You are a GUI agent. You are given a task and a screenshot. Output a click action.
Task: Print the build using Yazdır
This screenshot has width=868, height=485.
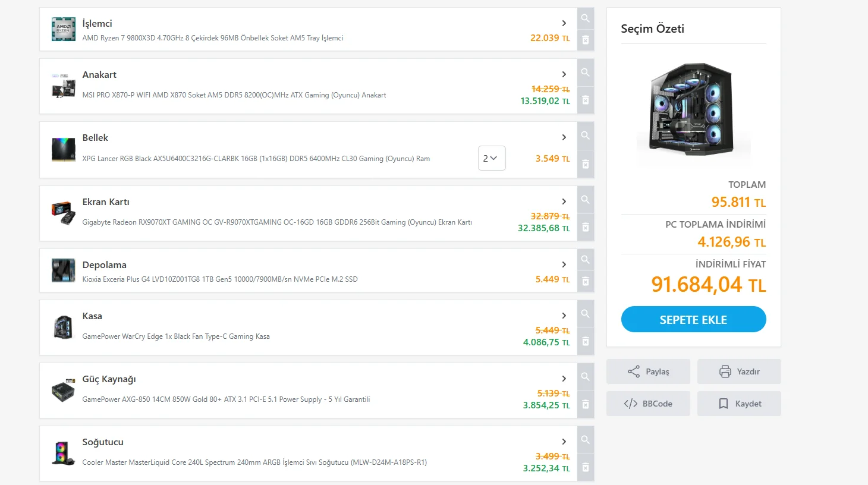click(739, 371)
